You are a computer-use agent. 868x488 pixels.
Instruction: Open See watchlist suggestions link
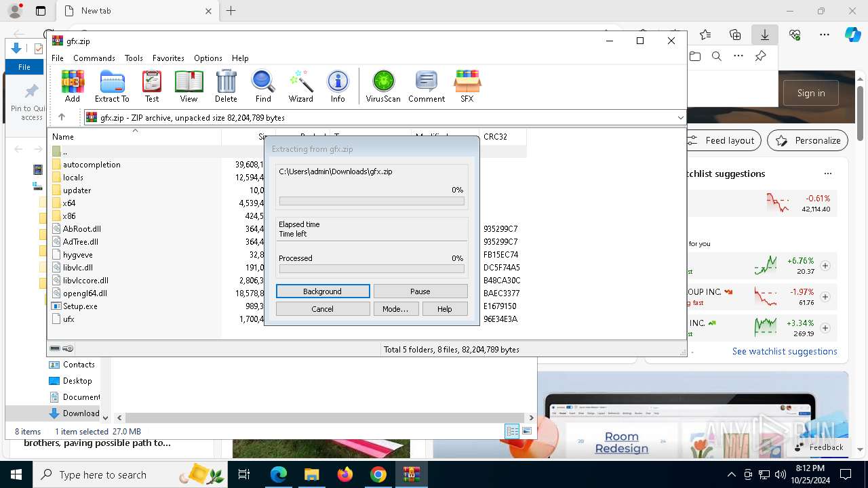(785, 351)
